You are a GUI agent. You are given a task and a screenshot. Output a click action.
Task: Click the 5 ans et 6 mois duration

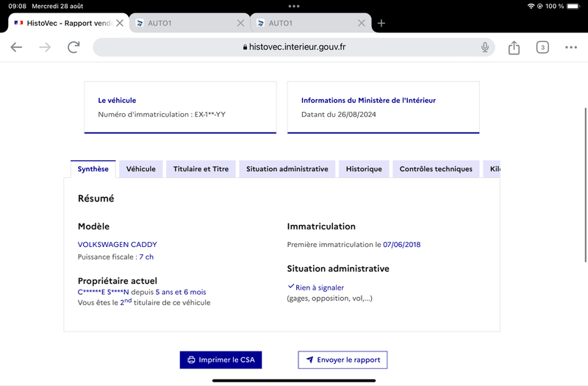[x=181, y=292]
